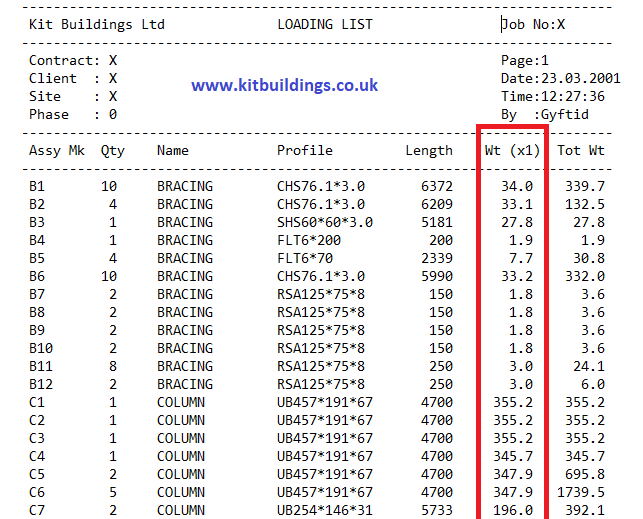Select assembly mark B1

[36, 187]
